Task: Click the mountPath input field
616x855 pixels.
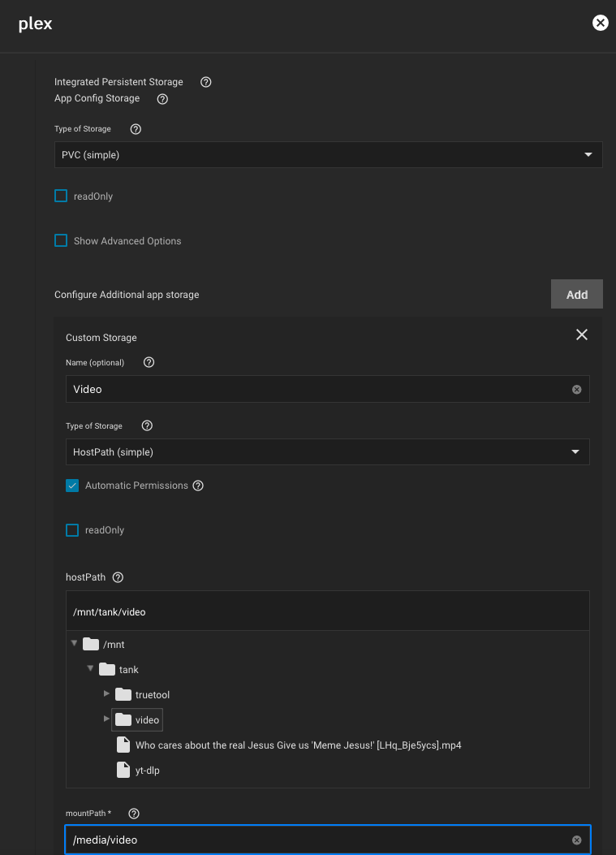Action: coord(328,840)
